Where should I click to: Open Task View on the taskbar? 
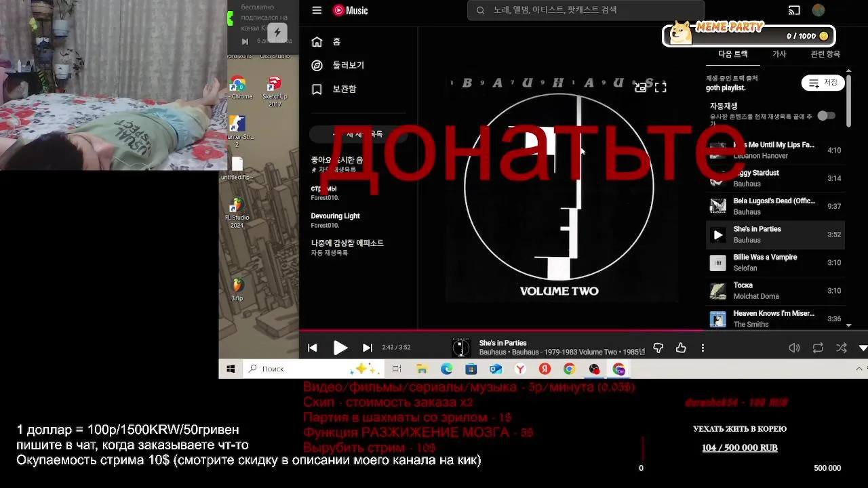(x=397, y=369)
